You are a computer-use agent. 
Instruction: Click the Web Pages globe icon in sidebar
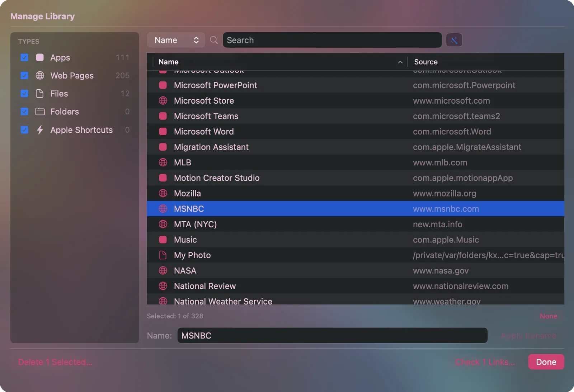click(40, 75)
